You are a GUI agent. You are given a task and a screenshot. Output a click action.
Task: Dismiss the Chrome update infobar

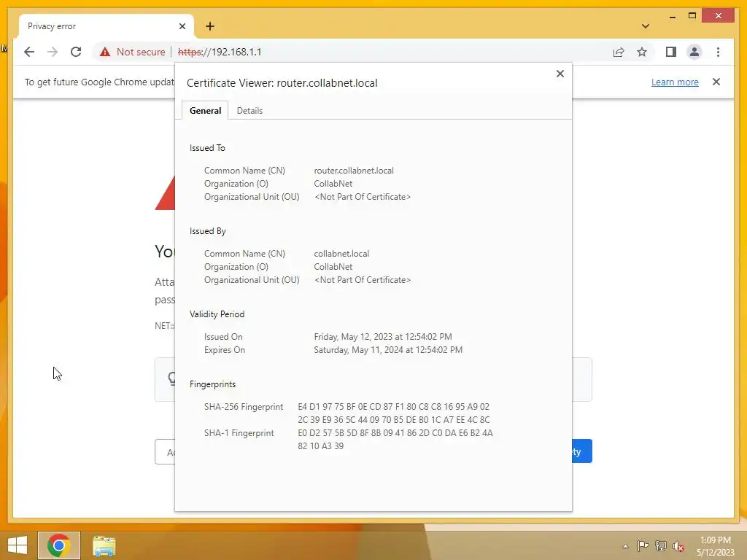point(716,82)
